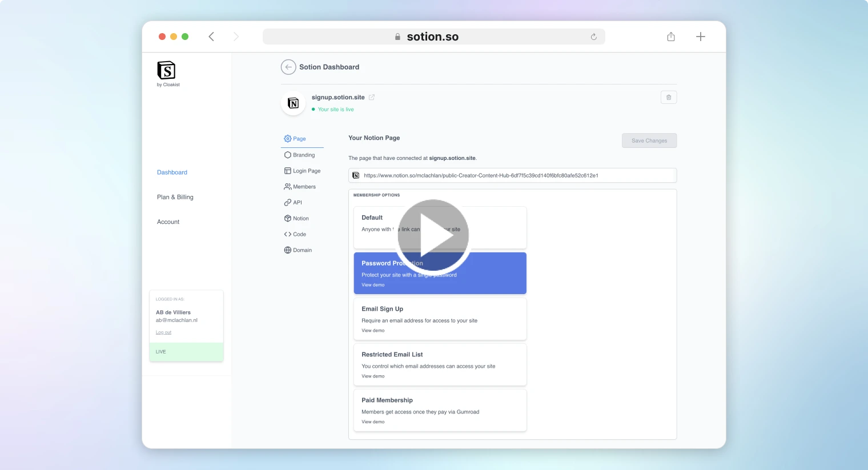Open the Domain tab

[x=298, y=250]
